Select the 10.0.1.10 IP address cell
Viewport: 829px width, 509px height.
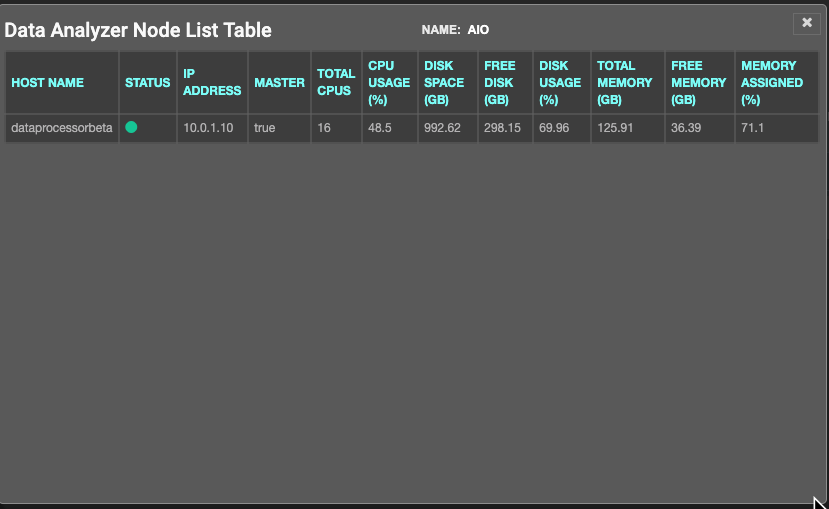[212, 128]
